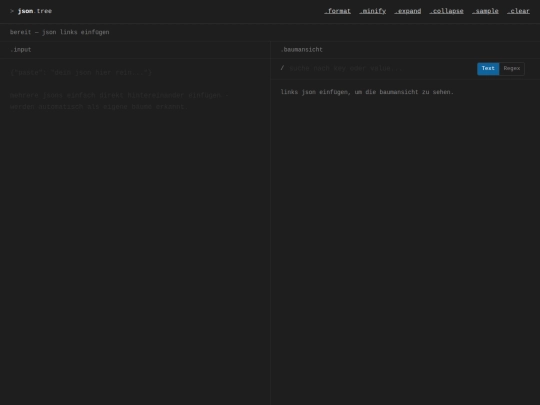This screenshot has width=540, height=405.
Task: Expand all nodes via .expand
Action: (407, 11)
